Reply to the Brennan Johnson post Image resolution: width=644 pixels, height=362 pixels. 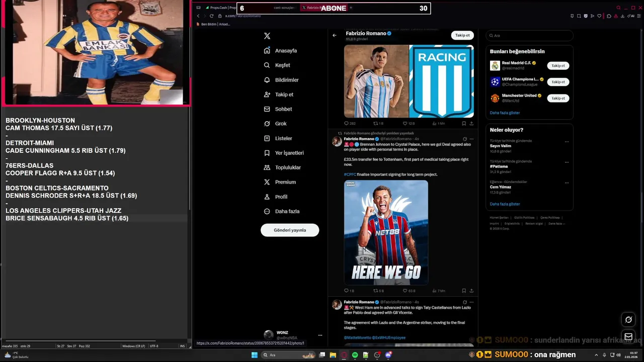point(349,291)
